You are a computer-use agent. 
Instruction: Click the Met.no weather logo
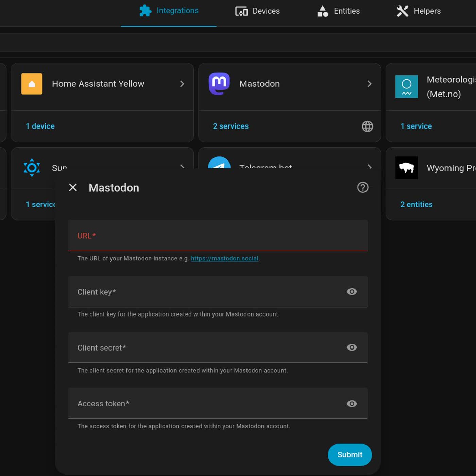click(407, 87)
